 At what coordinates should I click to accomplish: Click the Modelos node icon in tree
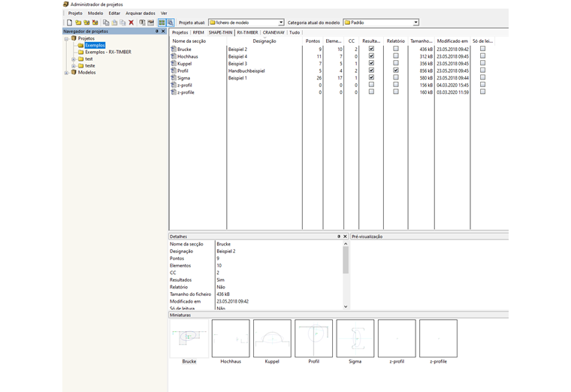74,72
